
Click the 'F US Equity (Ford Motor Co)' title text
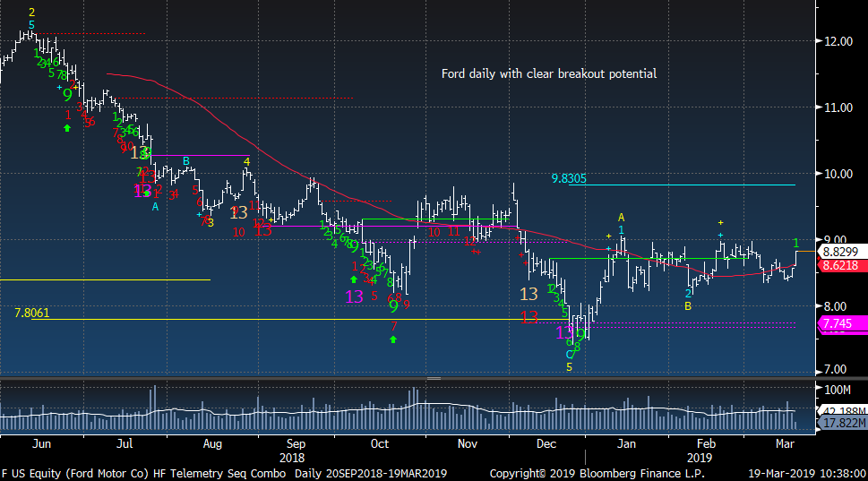tap(74, 474)
